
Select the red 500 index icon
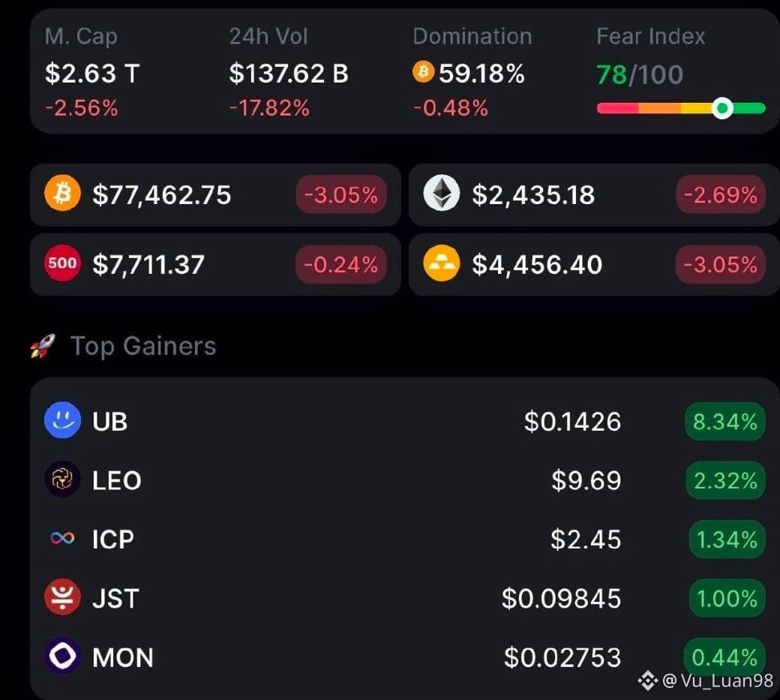pos(63,263)
